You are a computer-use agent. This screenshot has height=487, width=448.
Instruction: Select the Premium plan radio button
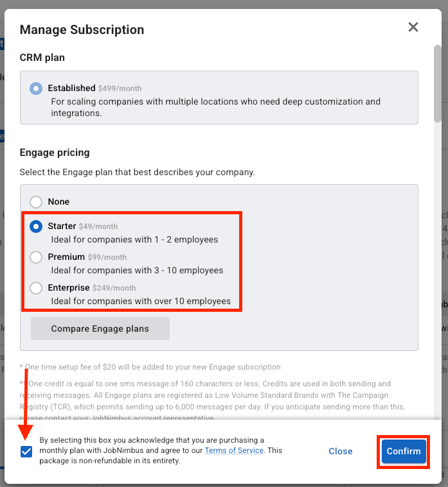(x=36, y=257)
